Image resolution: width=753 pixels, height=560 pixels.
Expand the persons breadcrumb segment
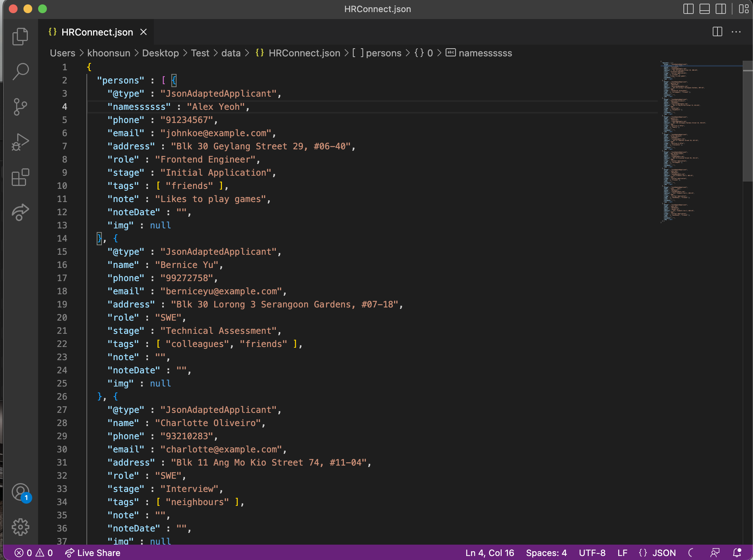(x=383, y=53)
